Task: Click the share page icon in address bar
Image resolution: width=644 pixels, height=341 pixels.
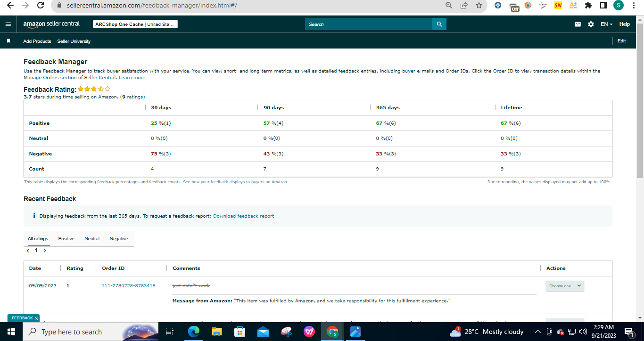Action: (x=464, y=5)
